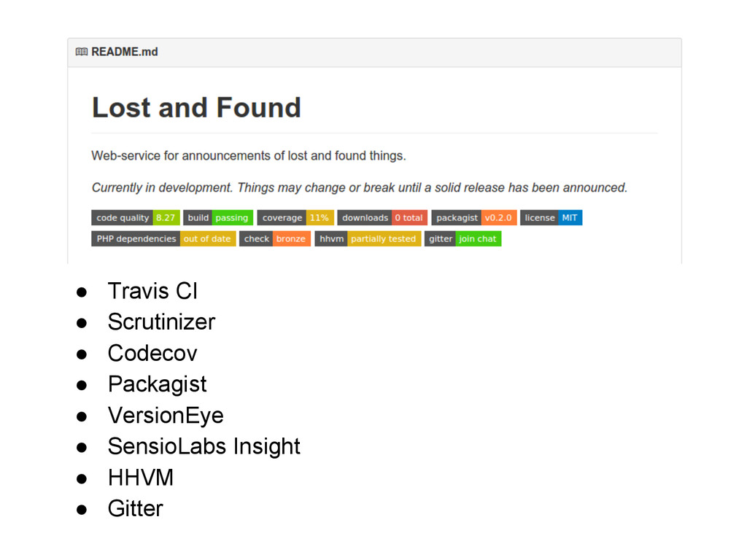This screenshot has height=560, width=747.
Task: Click the Codecov list entry
Action: [152, 354]
